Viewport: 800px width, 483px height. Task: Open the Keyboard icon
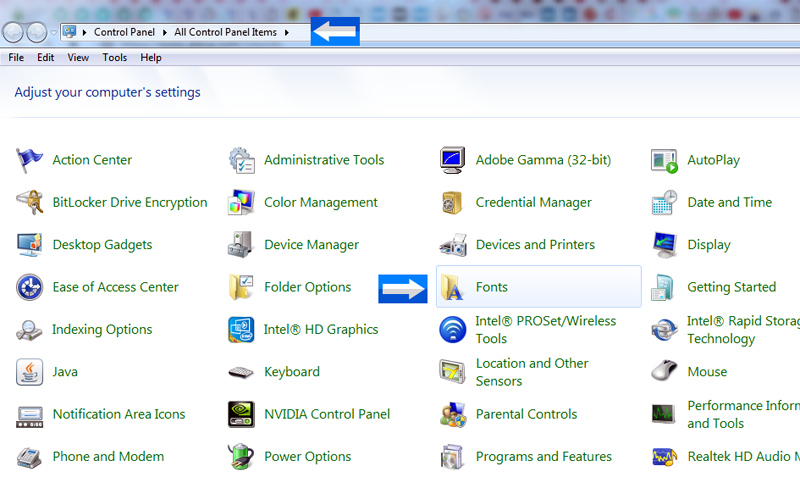pos(241,372)
